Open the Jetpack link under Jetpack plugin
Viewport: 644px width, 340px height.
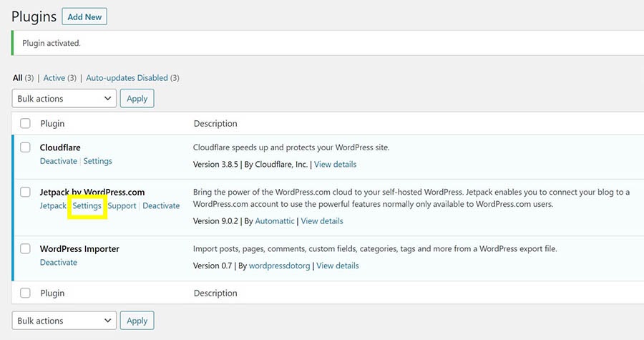[52, 205]
